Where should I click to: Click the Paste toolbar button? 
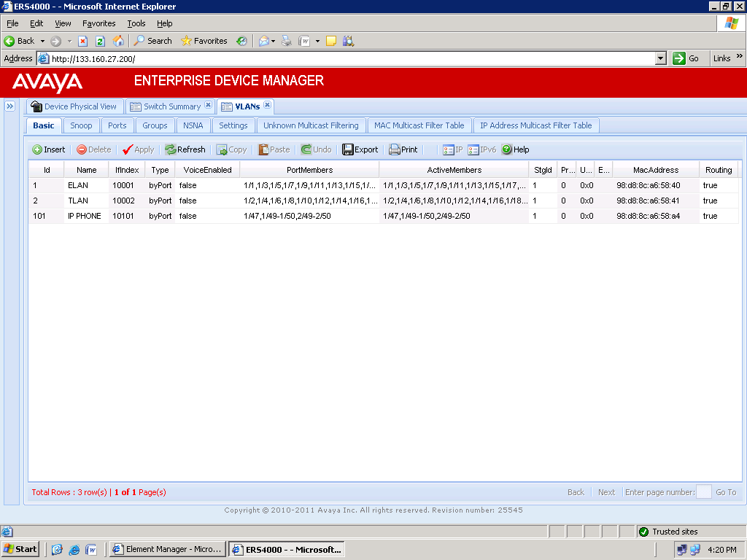(x=274, y=149)
